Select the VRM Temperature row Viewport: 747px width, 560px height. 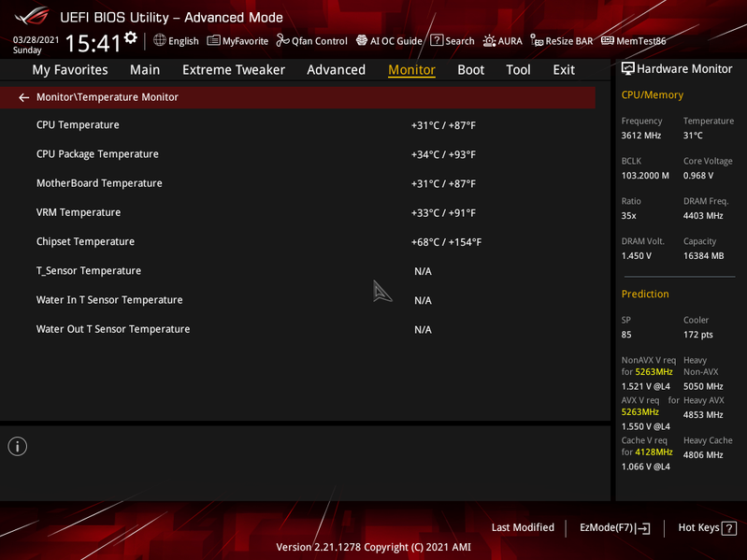tap(297, 213)
